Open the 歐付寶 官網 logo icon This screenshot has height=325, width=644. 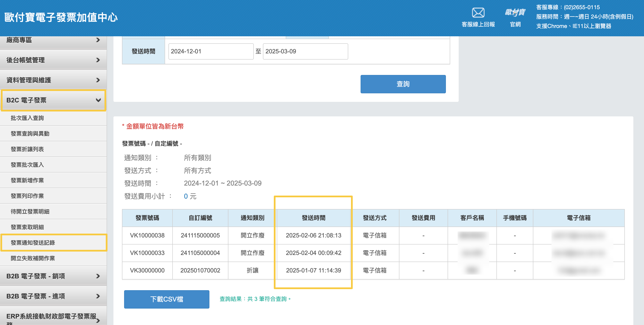point(515,12)
